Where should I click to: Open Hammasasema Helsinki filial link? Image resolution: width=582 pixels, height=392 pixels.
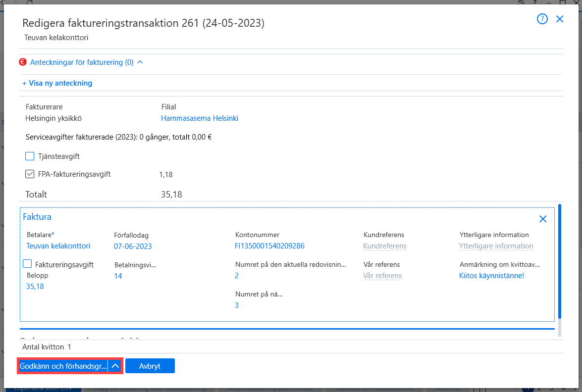200,118
